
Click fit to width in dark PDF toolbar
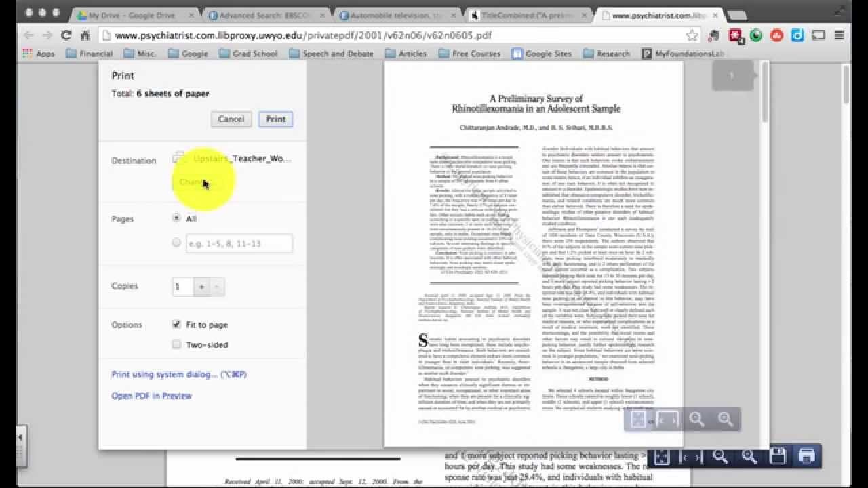coord(691,457)
